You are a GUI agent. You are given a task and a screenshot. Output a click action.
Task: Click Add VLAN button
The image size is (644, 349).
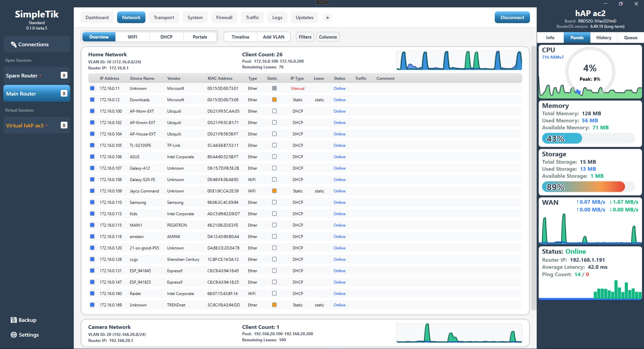[274, 37]
